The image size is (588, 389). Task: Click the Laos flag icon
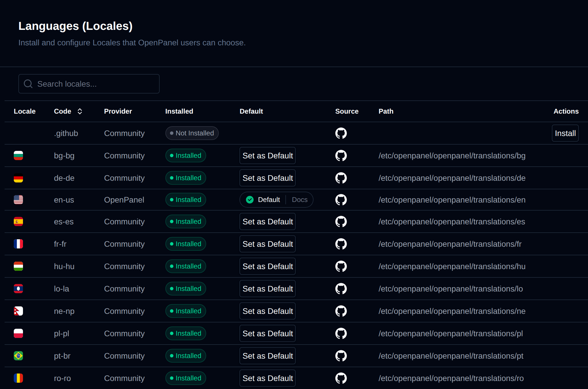point(18,289)
